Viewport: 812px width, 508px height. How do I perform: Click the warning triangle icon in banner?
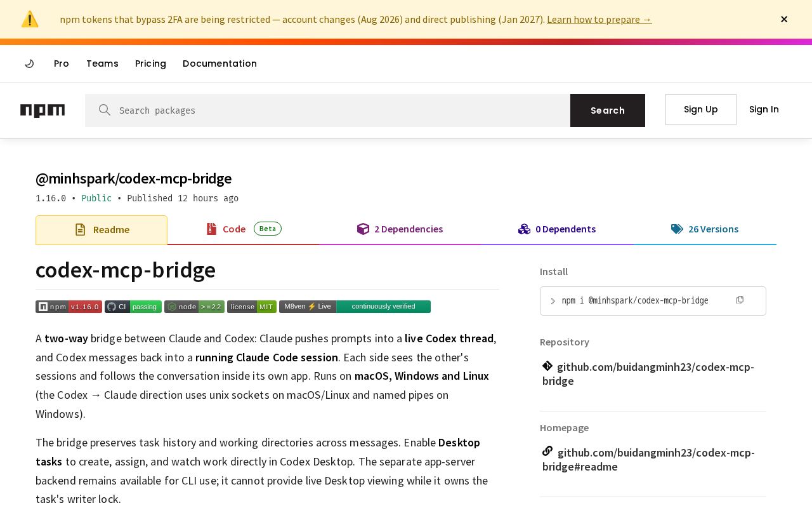coord(30,19)
